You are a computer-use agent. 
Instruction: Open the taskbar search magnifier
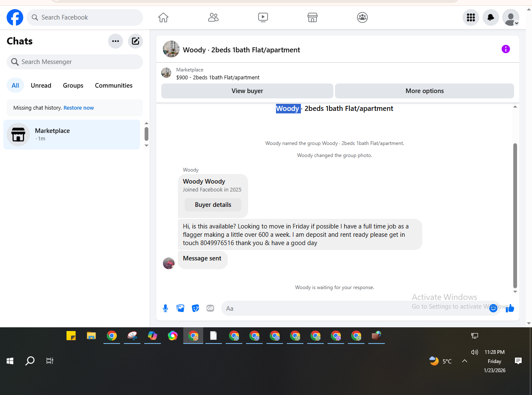pyautogui.click(x=30, y=361)
